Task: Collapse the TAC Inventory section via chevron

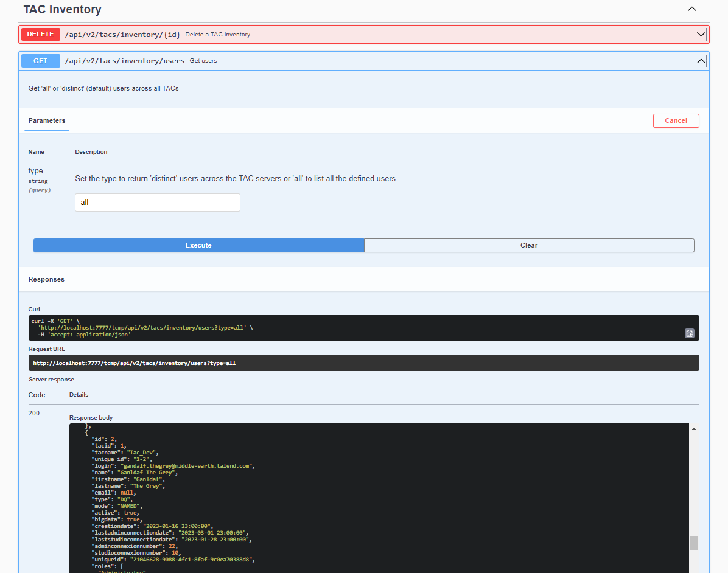Action: [x=691, y=9]
